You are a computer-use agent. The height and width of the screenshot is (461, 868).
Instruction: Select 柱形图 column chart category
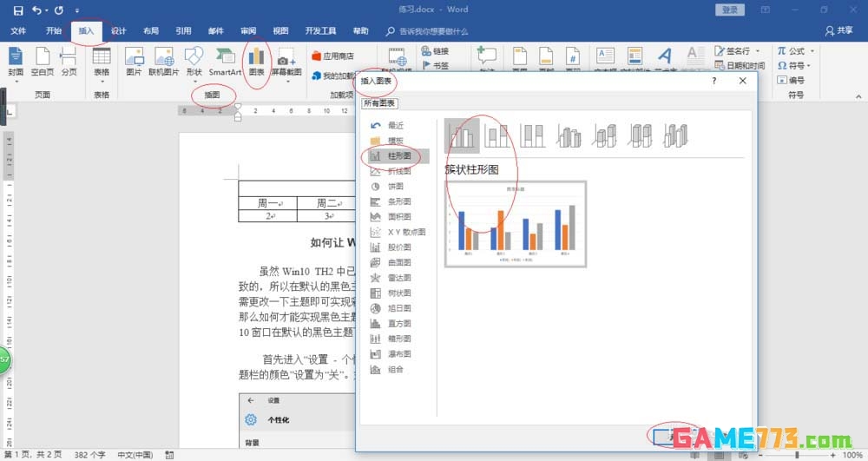399,156
